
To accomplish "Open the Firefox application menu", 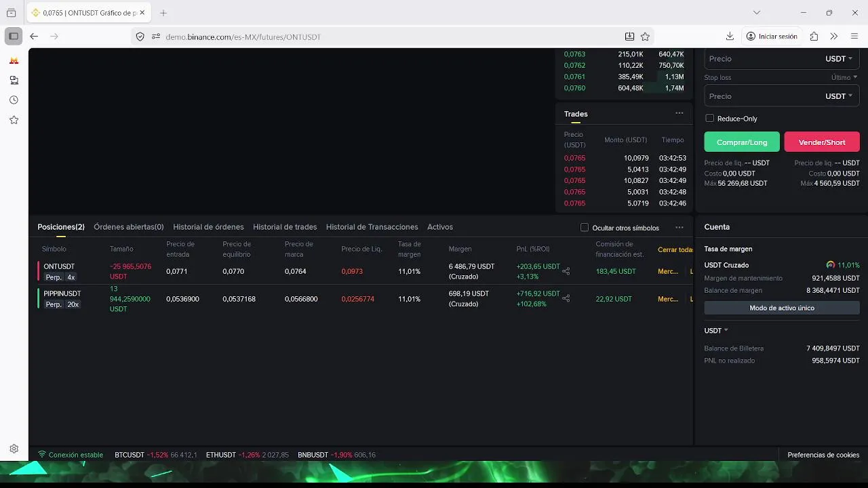I will coord(854,36).
